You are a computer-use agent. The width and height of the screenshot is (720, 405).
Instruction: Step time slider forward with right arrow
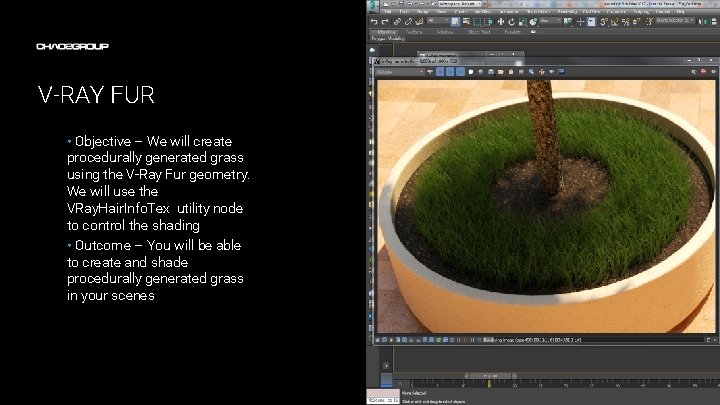pyautogui.click(x=514, y=376)
